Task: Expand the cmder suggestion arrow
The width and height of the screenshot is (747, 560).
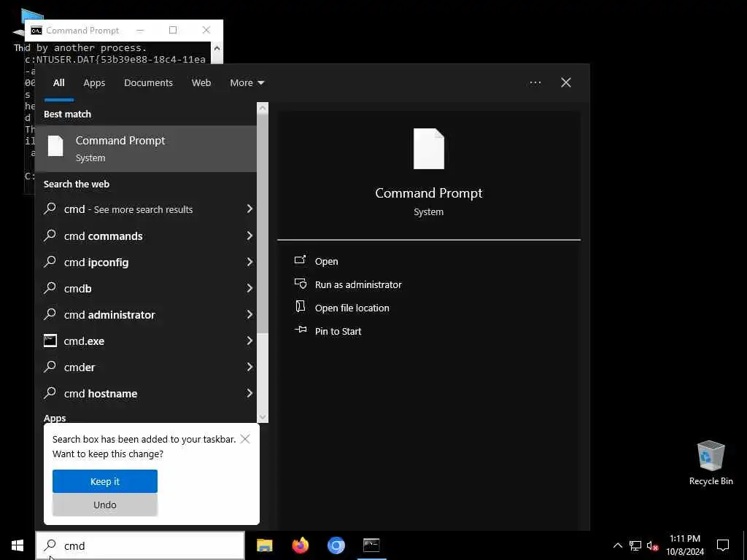Action: 249,367
